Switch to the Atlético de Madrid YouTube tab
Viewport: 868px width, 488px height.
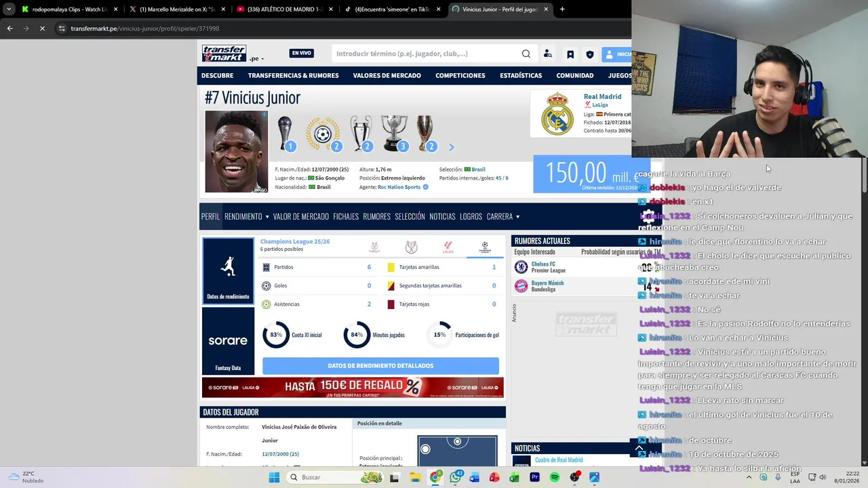point(279,9)
